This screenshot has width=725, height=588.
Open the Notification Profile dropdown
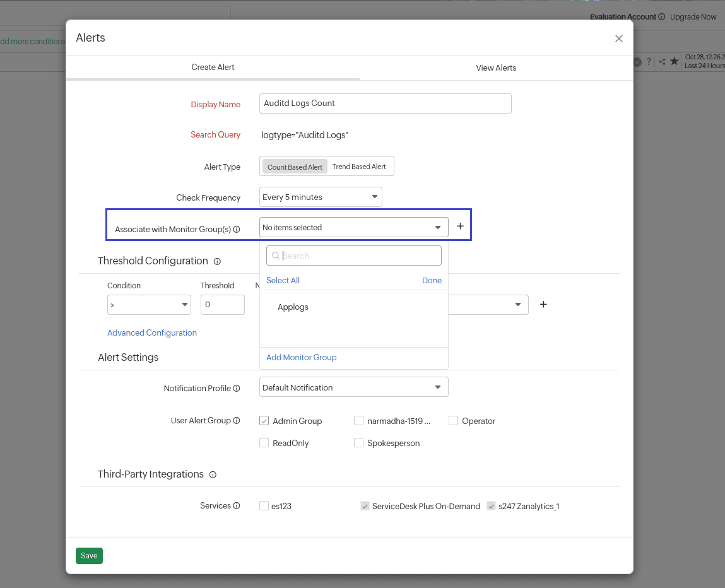(353, 387)
